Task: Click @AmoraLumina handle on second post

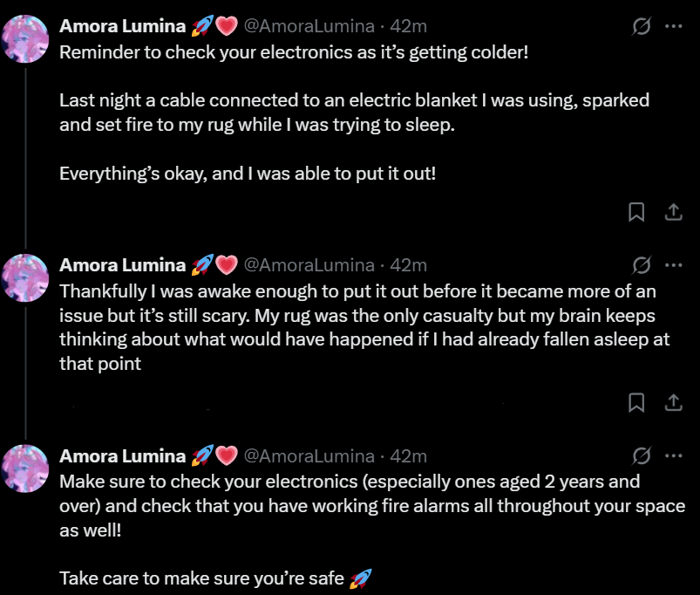Action: coord(309,264)
